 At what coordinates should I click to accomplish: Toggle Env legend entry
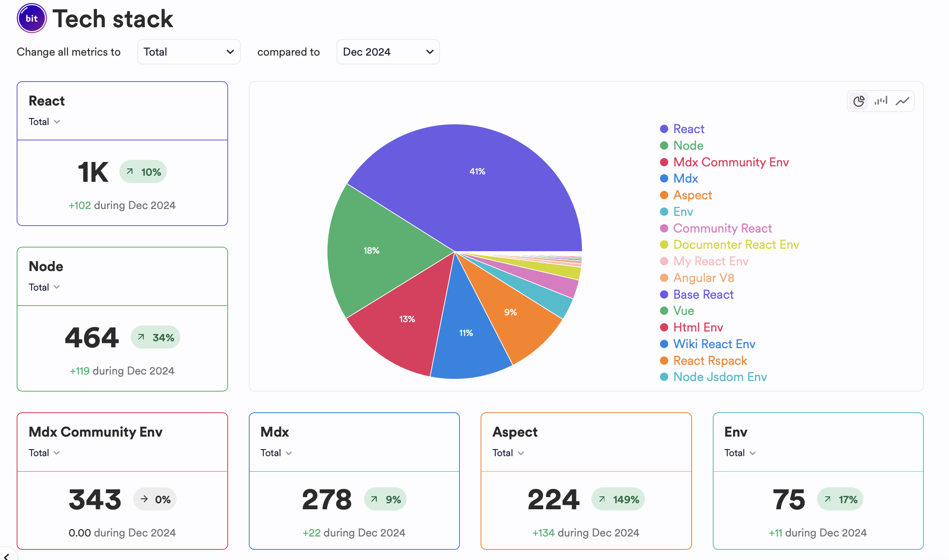[677, 211]
